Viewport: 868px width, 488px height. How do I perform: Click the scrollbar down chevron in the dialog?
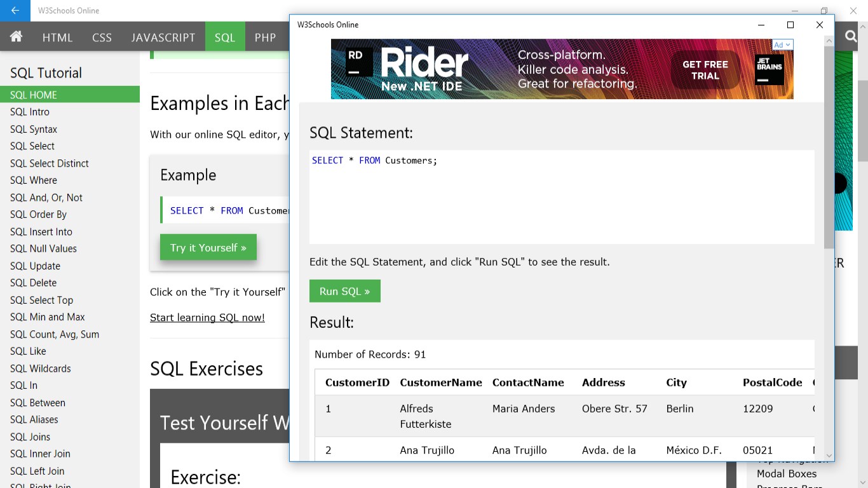coord(829,456)
